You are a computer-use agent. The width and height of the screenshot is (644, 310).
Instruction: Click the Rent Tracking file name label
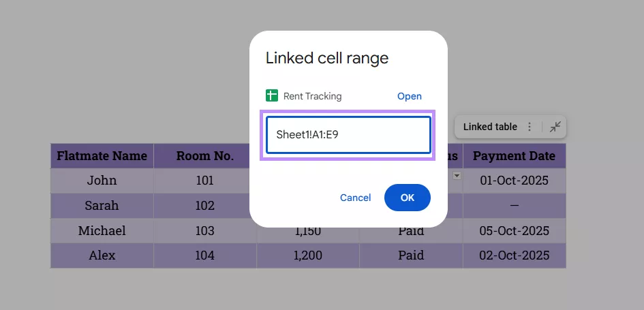click(312, 96)
